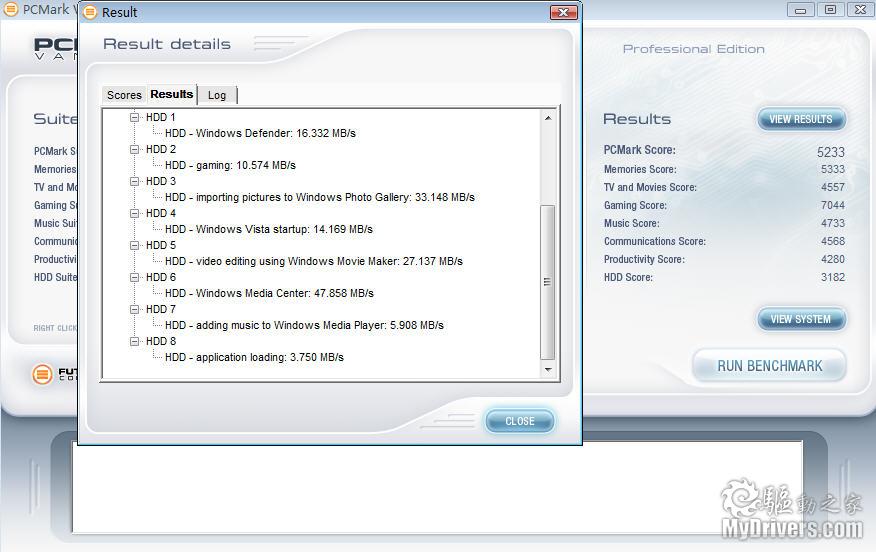The height and width of the screenshot is (552, 876).
Task: Collapse the HDD 1 tree node
Action: [x=135, y=117]
